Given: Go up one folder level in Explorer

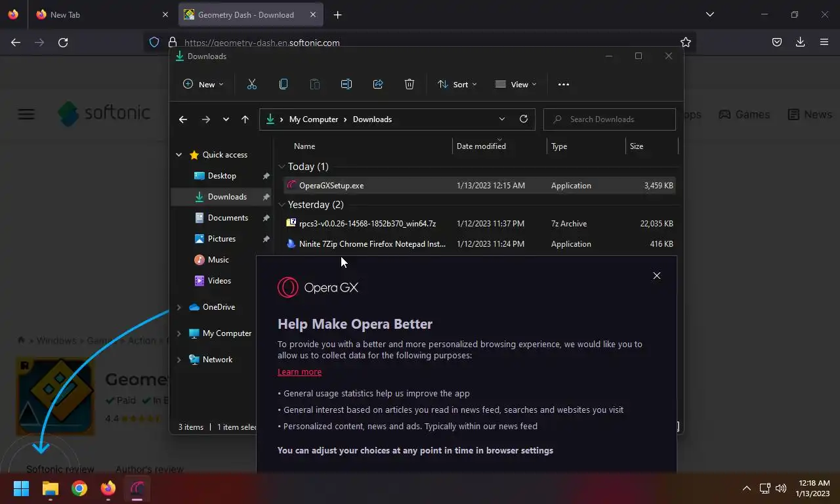Looking at the screenshot, I should [x=245, y=119].
